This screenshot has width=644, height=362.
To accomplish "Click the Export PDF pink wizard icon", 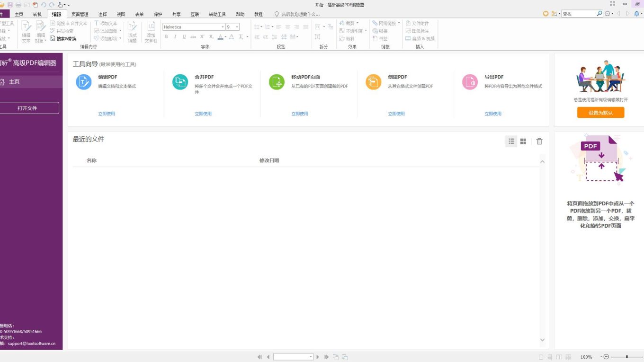I will pyautogui.click(x=470, y=82).
